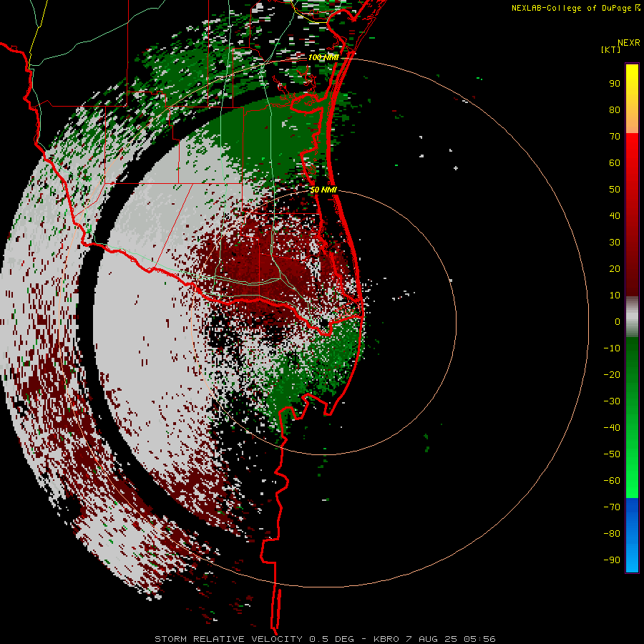644x644 pixels.
Task: Click the positive 20 scale value
Action: pos(615,269)
